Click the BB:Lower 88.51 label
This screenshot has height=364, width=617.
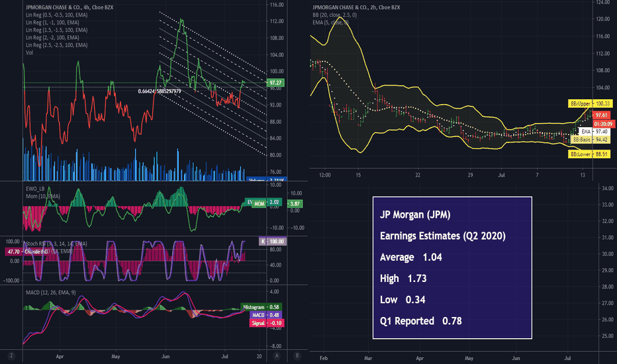589,154
